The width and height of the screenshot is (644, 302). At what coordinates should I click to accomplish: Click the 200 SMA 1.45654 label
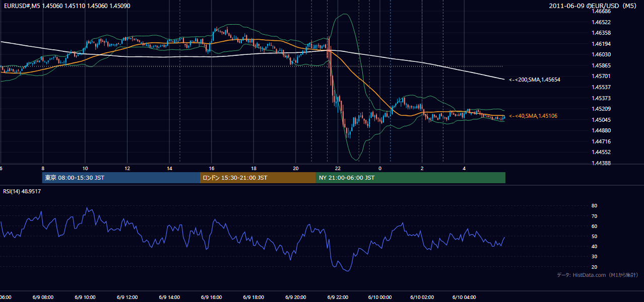(x=535, y=80)
